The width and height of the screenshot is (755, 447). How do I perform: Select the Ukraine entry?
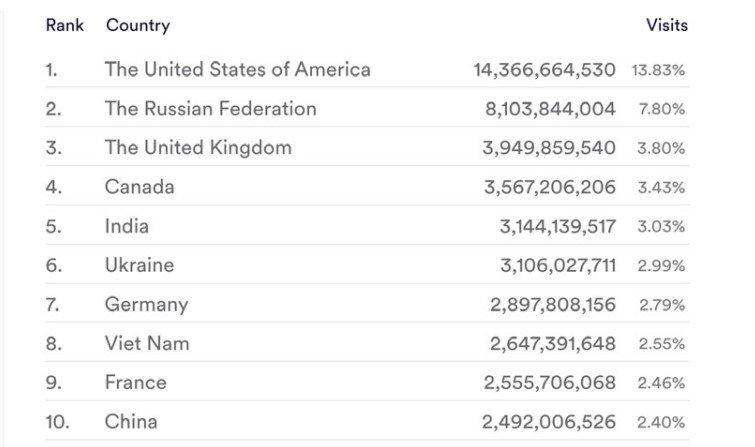point(140,265)
